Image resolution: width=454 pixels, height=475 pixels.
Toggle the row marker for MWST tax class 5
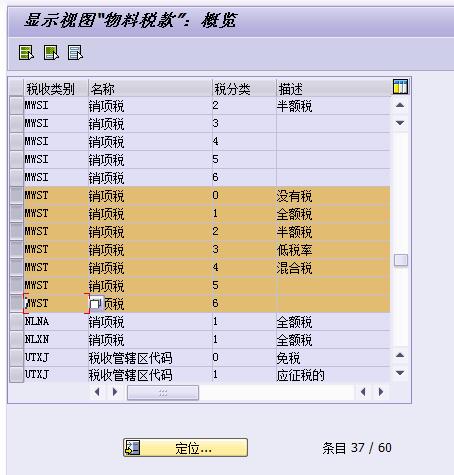pos(16,286)
